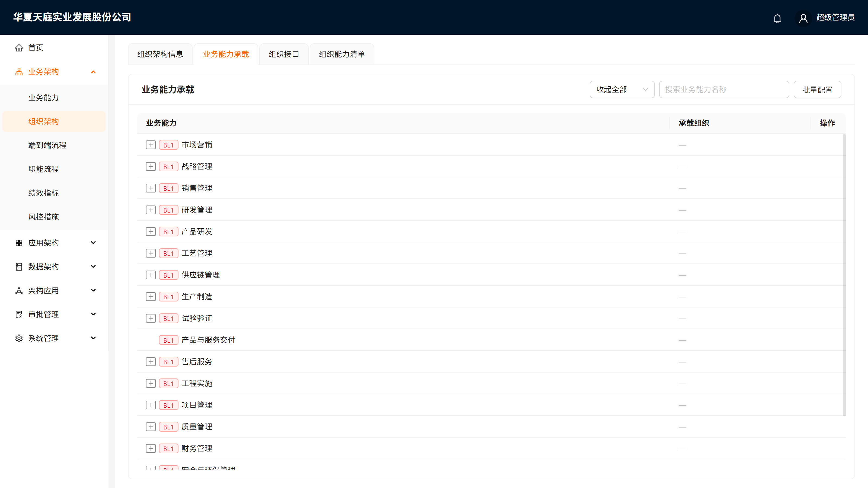The width and height of the screenshot is (868, 488).
Task: Open the notification bell
Action: 777,18
